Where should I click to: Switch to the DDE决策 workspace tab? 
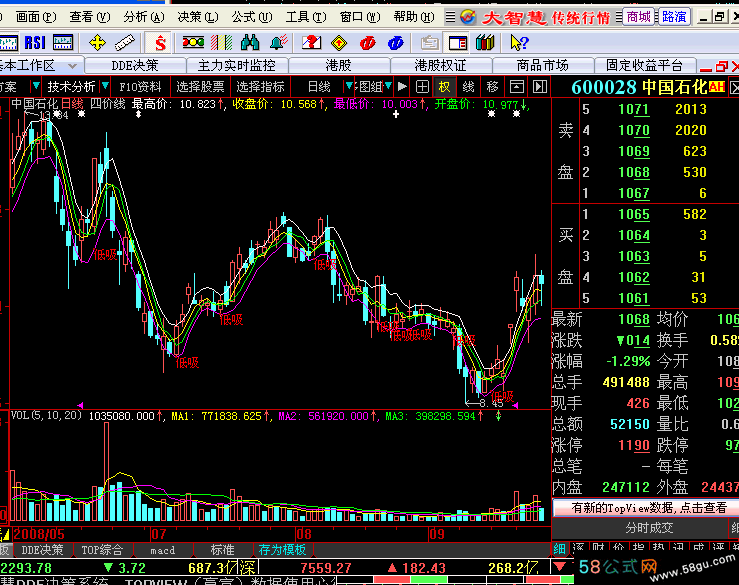coord(135,66)
